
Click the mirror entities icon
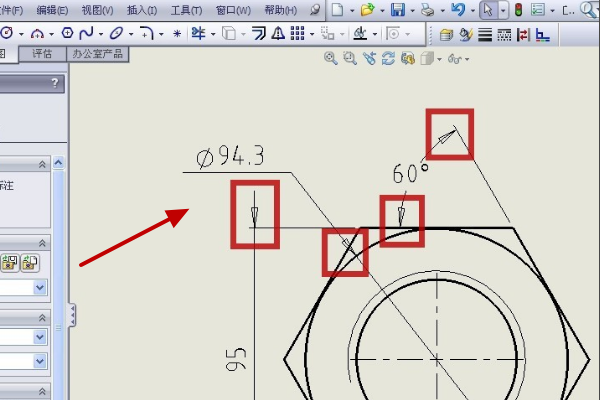(x=278, y=33)
